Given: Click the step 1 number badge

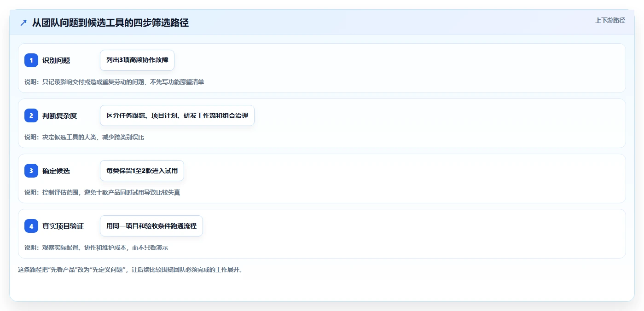Looking at the screenshot, I should 31,60.
